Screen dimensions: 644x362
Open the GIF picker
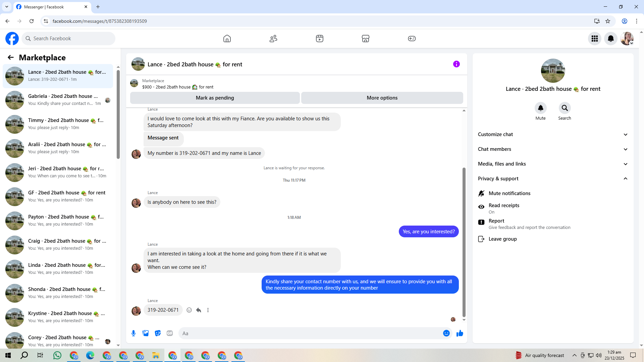tap(170, 333)
